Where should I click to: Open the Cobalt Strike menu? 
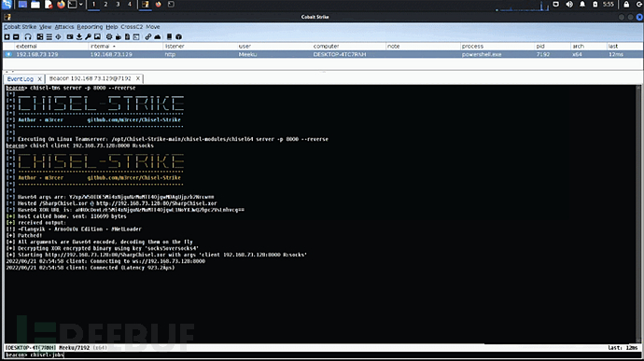(x=21, y=27)
